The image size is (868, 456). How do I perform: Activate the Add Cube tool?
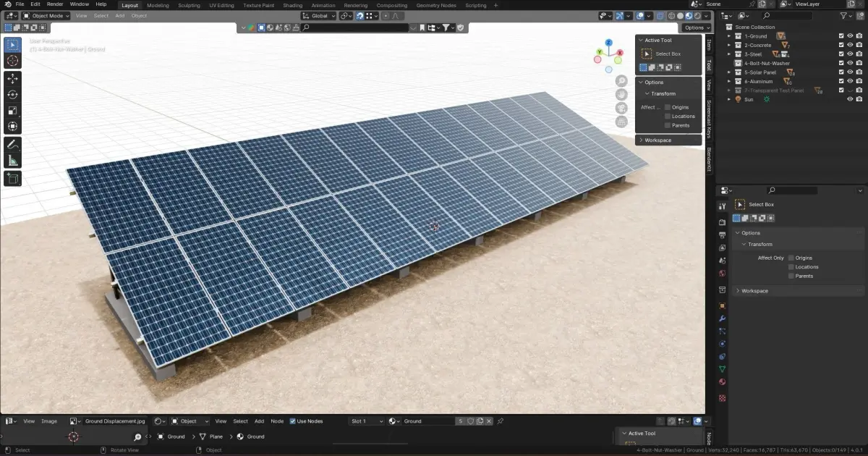pyautogui.click(x=13, y=178)
